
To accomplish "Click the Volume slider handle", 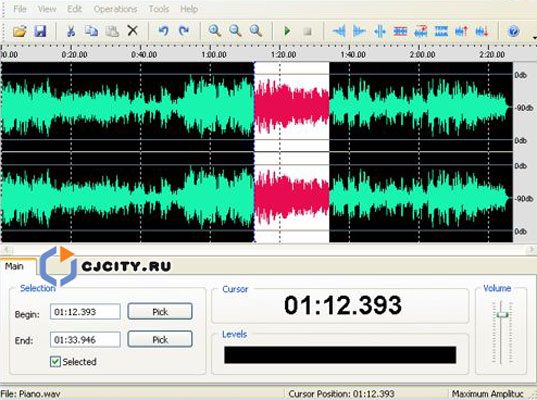I will (x=502, y=314).
